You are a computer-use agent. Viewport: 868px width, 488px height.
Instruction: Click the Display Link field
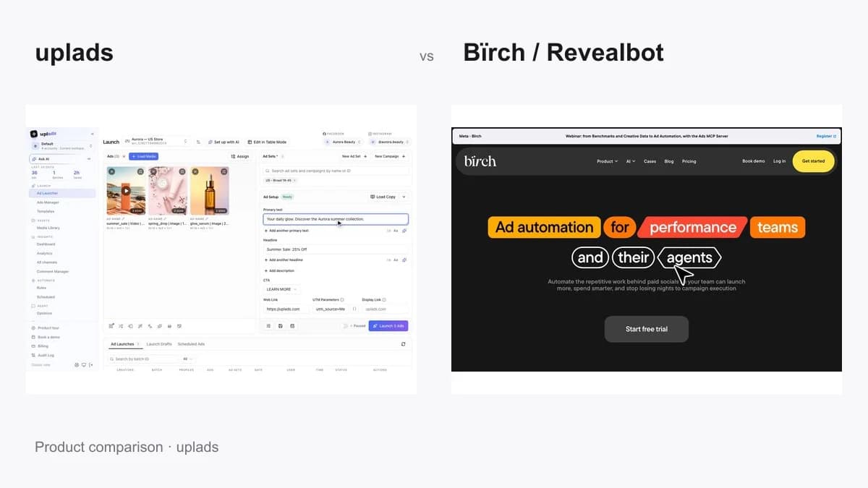point(386,309)
